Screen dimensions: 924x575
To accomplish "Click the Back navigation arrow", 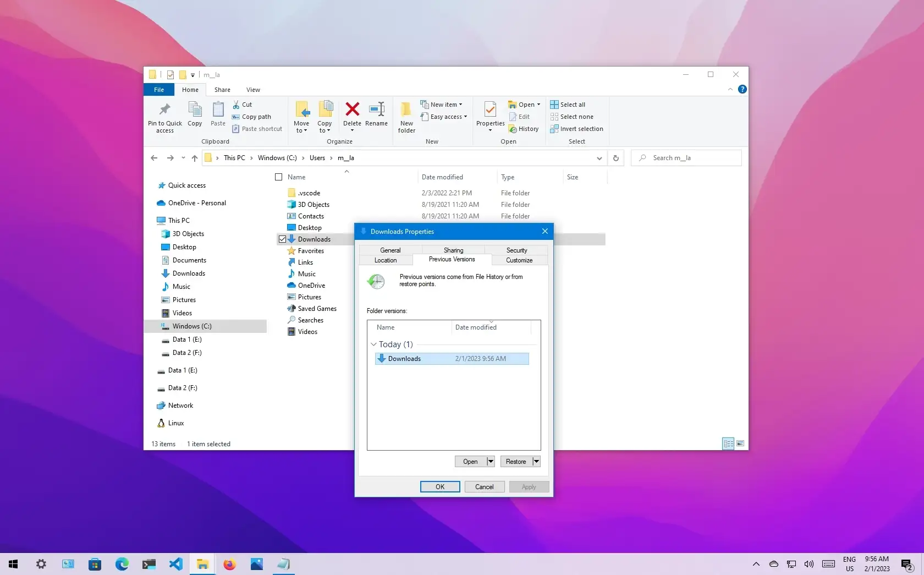I will click(x=154, y=158).
